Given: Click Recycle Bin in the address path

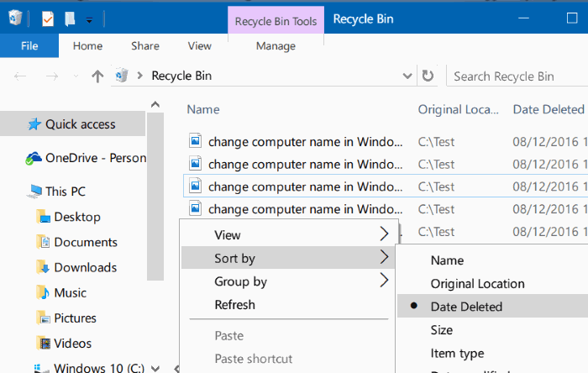Looking at the screenshot, I should click(181, 76).
